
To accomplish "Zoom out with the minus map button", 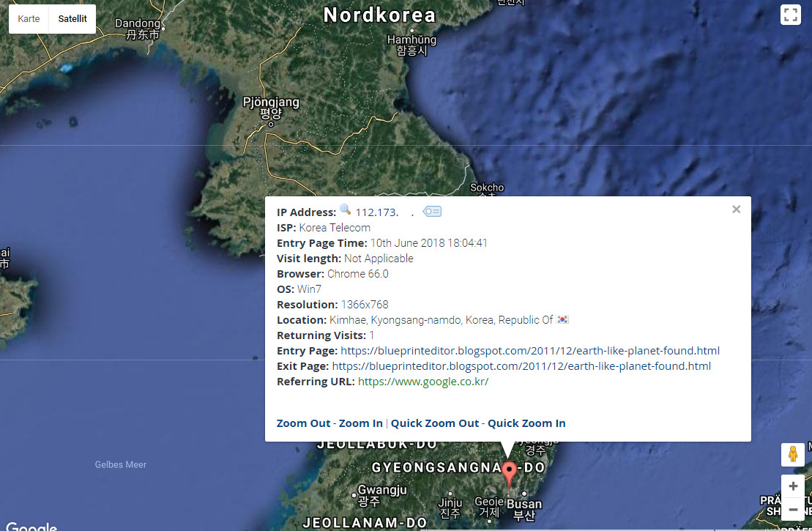I will (792, 510).
